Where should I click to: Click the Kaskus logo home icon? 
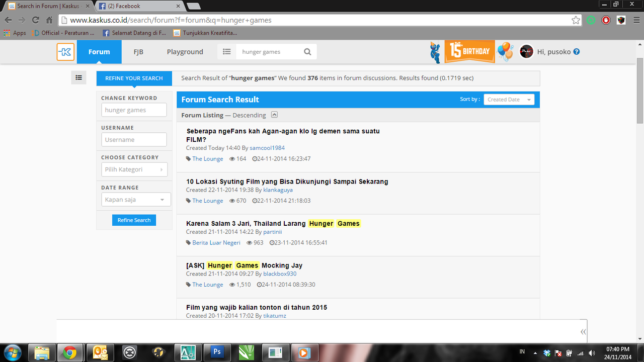click(65, 52)
